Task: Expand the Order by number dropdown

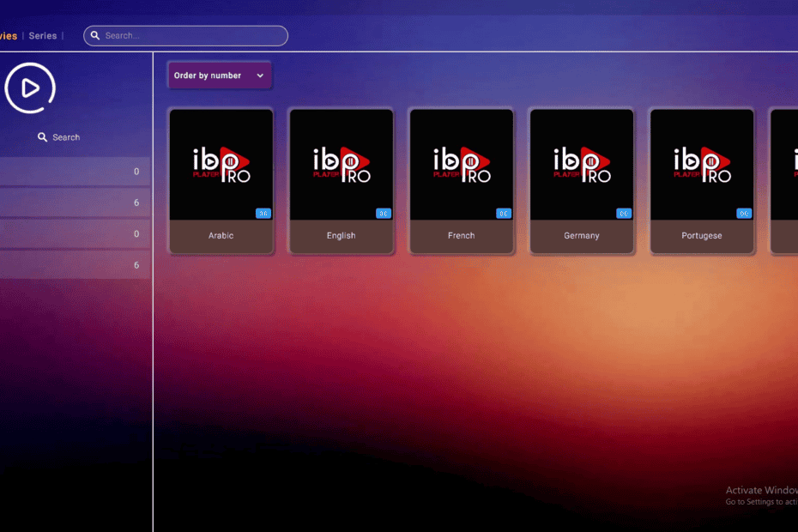Action: coord(220,76)
